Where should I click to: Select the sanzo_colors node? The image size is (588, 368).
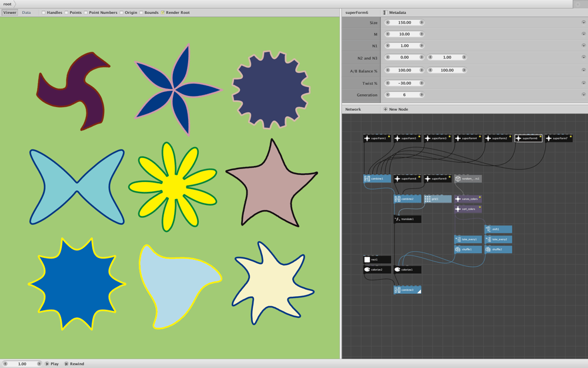click(468, 199)
